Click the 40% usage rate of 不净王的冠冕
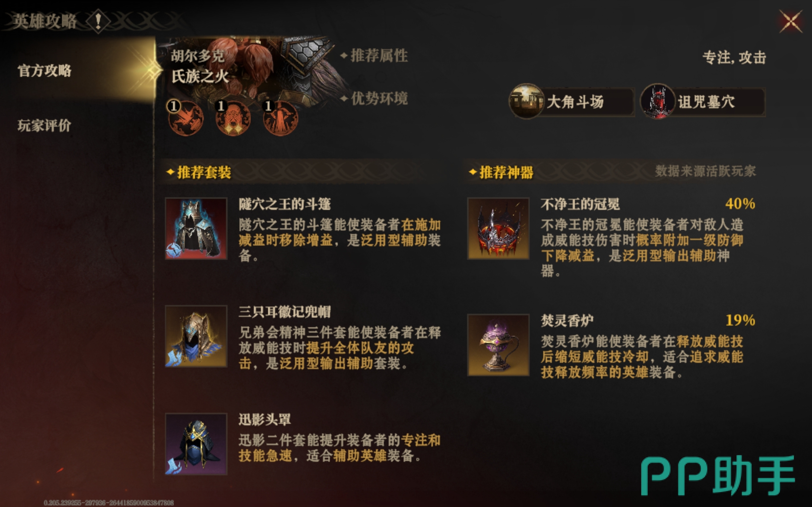The height and width of the screenshot is (507, 812). [740, 203]
